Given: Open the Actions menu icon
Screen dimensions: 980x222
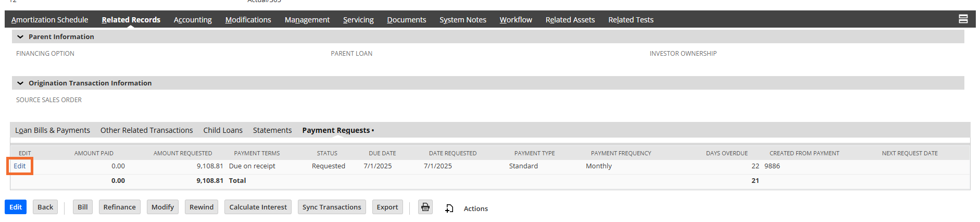Looking at the screenshot, I should tap(449, 208).
